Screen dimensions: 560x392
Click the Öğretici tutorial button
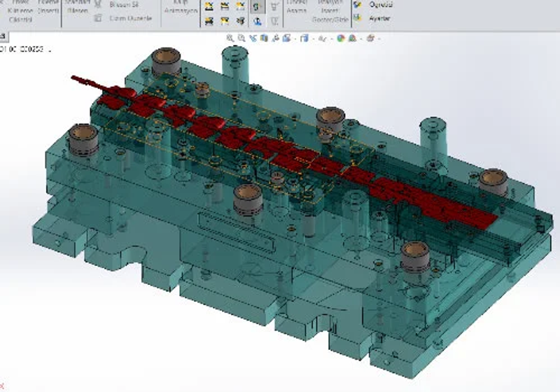381,5
